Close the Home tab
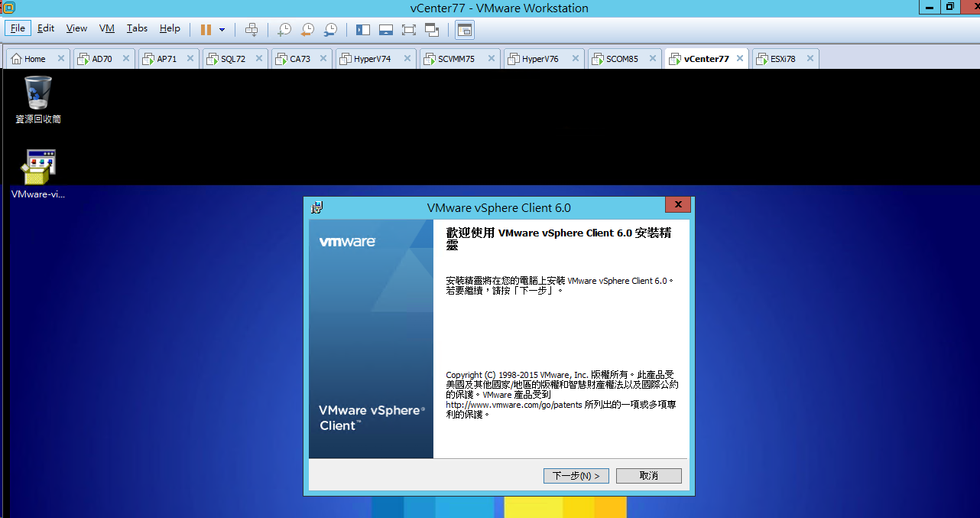The image size is (980, 518). (61, 58)
